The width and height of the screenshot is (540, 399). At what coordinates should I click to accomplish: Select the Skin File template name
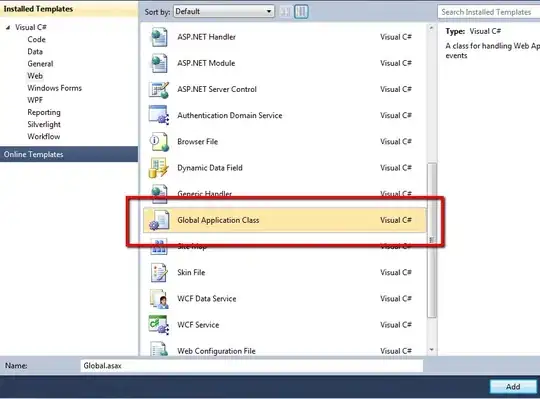click(x=191, y=273)
